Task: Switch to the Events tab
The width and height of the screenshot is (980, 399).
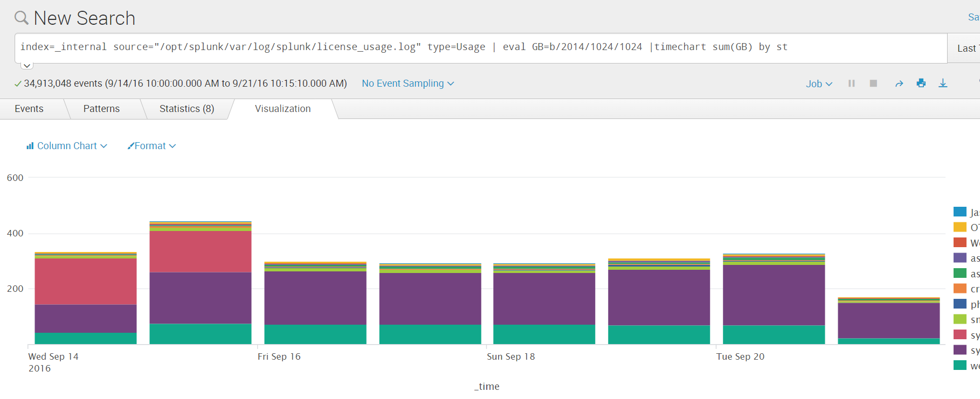Action: pyautogui.click(x=29, y=109)
